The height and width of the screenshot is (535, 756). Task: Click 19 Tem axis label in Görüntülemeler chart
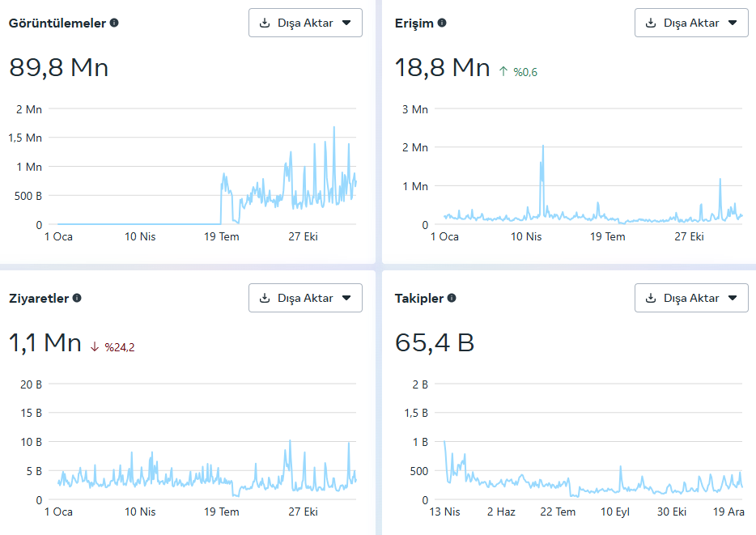pos(221,236)
